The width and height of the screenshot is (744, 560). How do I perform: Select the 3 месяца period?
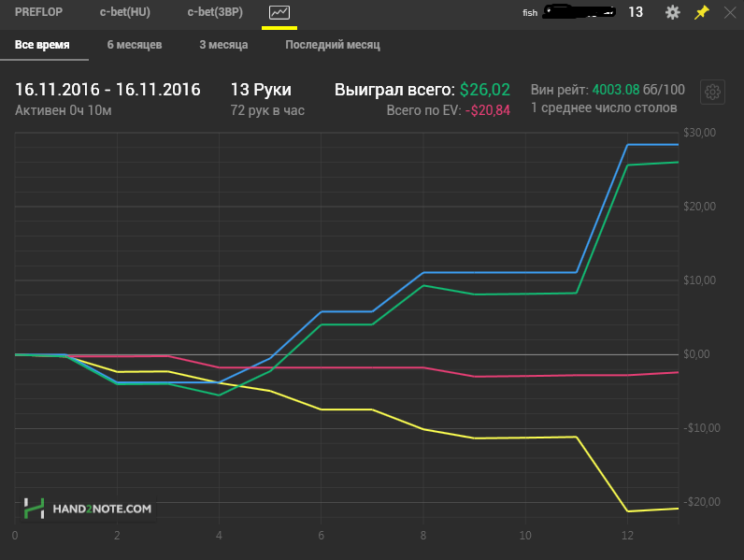point(223,45)
